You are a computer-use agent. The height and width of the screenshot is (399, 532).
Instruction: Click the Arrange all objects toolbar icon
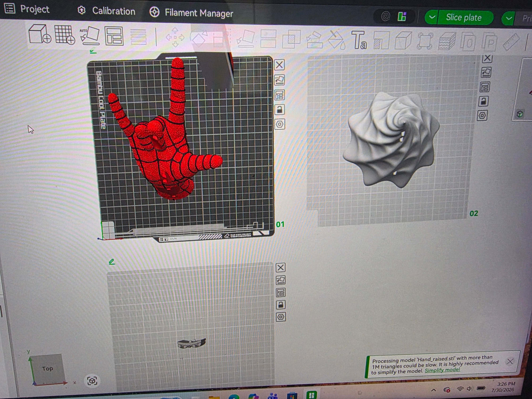pos(114,36)
